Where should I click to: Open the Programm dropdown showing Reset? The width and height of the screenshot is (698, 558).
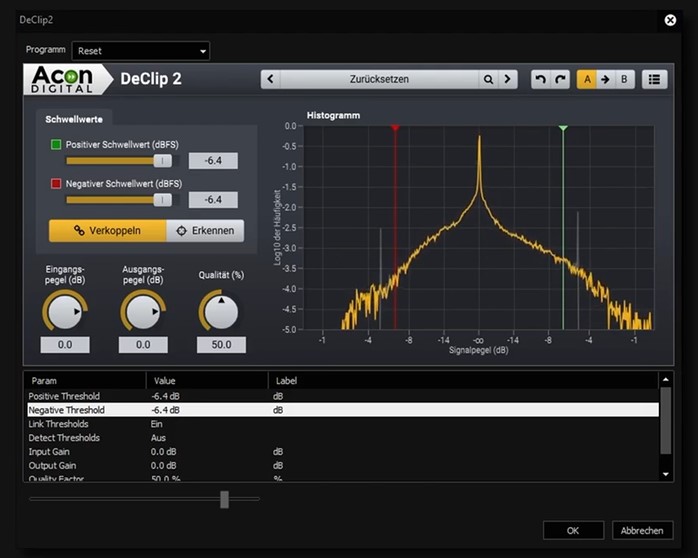click(141, 51)
